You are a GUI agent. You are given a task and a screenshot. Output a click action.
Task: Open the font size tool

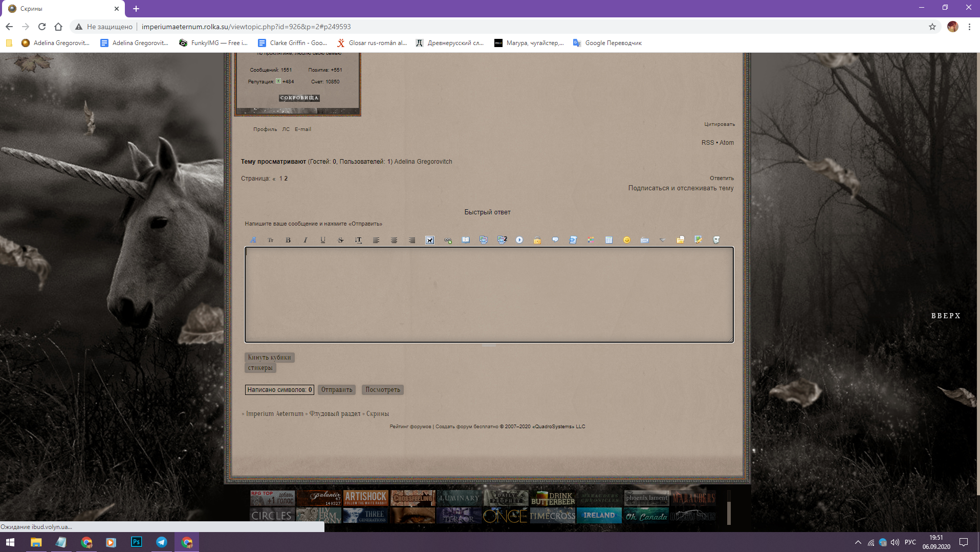[271, 240]
